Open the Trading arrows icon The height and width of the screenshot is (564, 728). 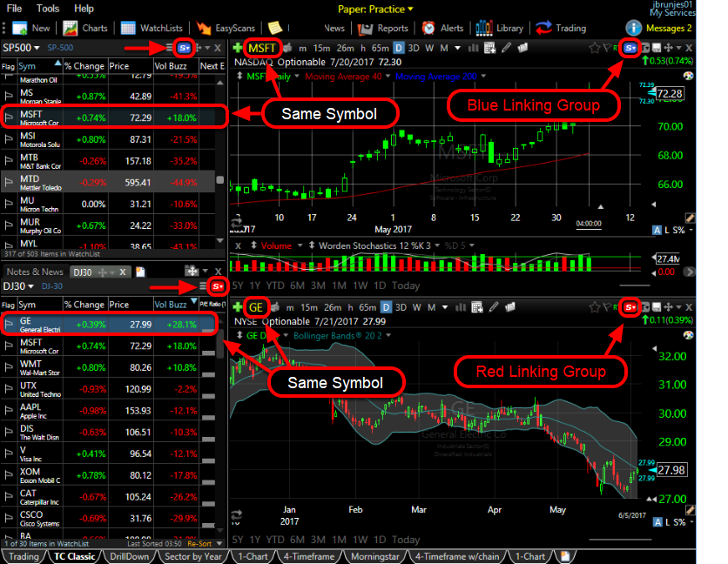point(543,29)
